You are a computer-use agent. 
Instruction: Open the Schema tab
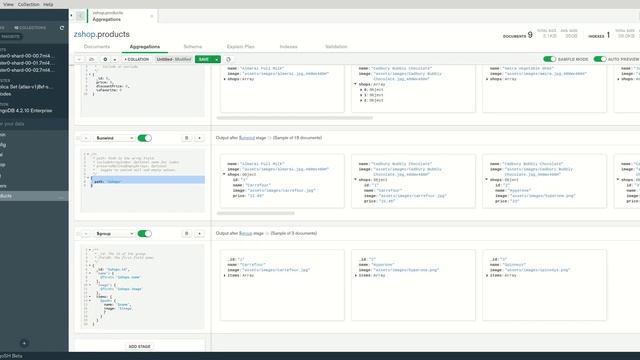(x=193, y=47)
